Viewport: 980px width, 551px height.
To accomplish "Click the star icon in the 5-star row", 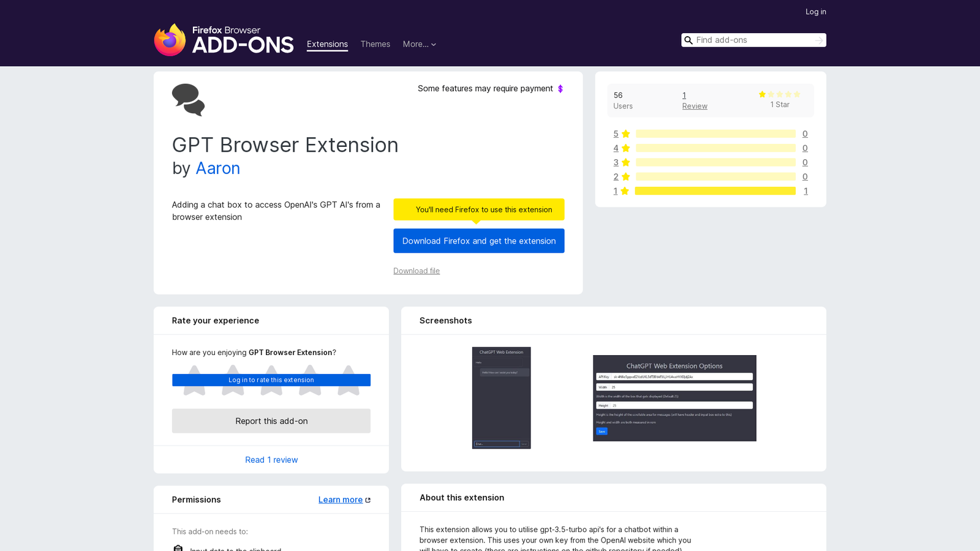I will coord(626,134).
